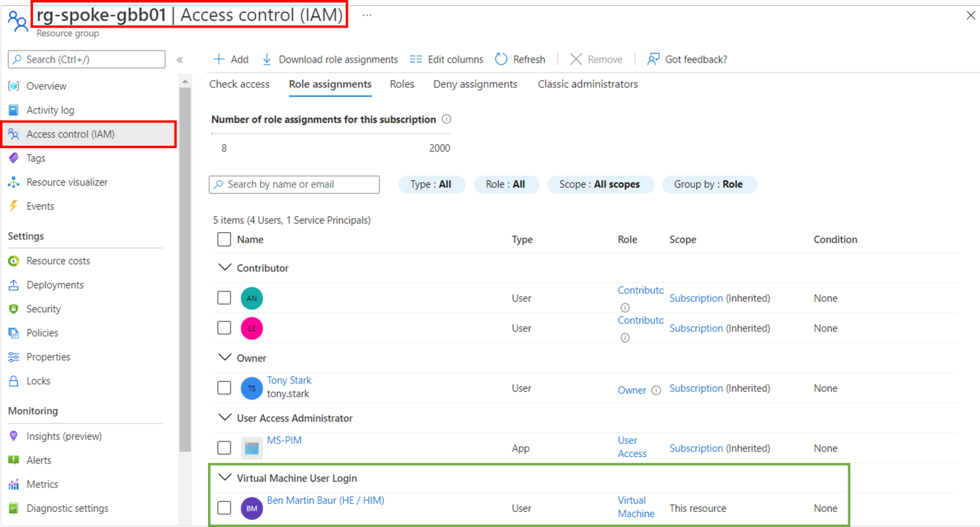Tick the Ben Martin Baur checkbox
The image size is (980, 527).
224,508
